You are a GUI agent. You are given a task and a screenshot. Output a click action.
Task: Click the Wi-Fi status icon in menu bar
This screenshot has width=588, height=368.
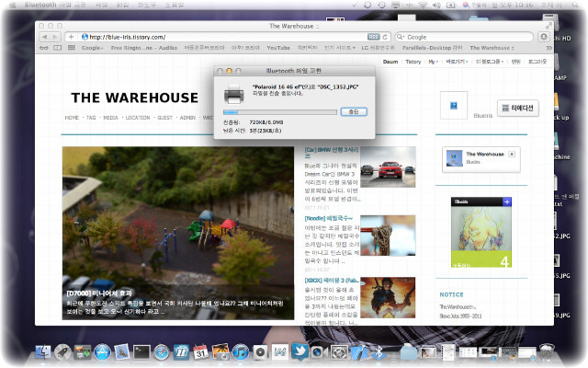pyautogui.click(x=423, y=5)
